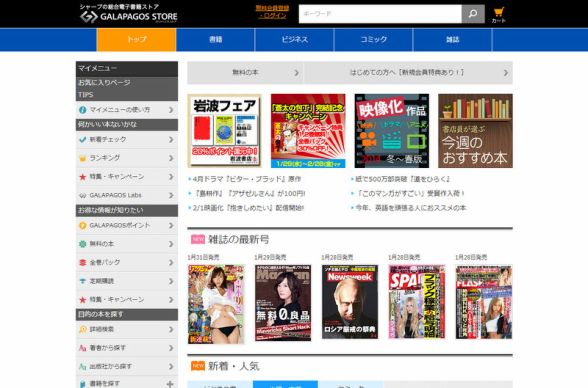The height and width of the screenshot is (388, 588).
Task: Open はじめての方へ [新規会員特典あり!] button
Action: pyautogui.click(x=408, y=72)
